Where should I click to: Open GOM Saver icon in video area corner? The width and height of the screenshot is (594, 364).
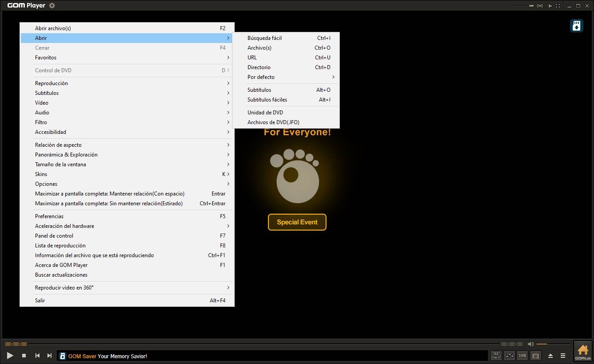pyautogui.click(x=576, y=26)
